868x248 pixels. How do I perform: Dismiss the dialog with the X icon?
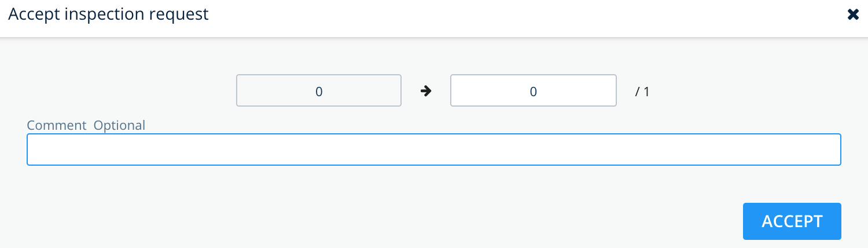click(x=853, y=15)
